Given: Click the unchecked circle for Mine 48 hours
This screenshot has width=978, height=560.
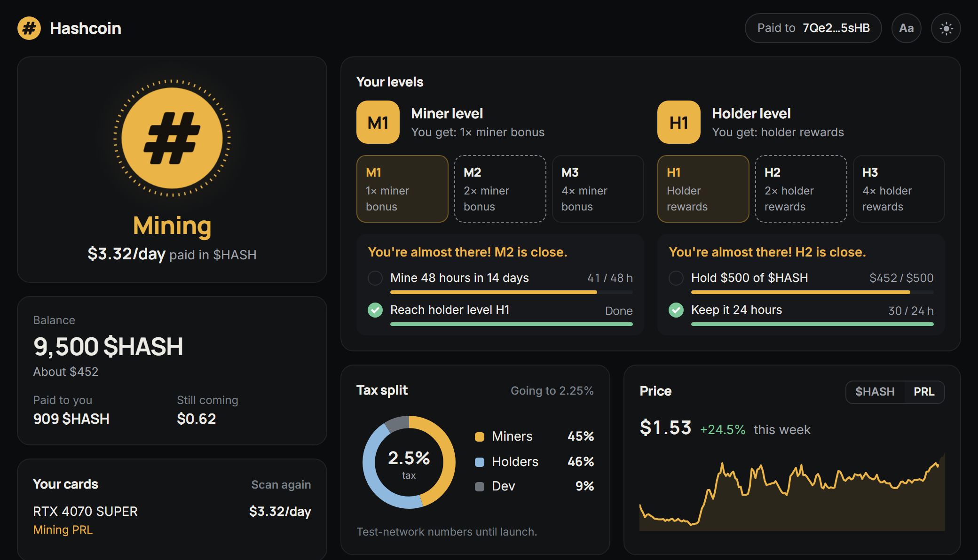Looking at the screenshot, I should [x=375, y=278].
